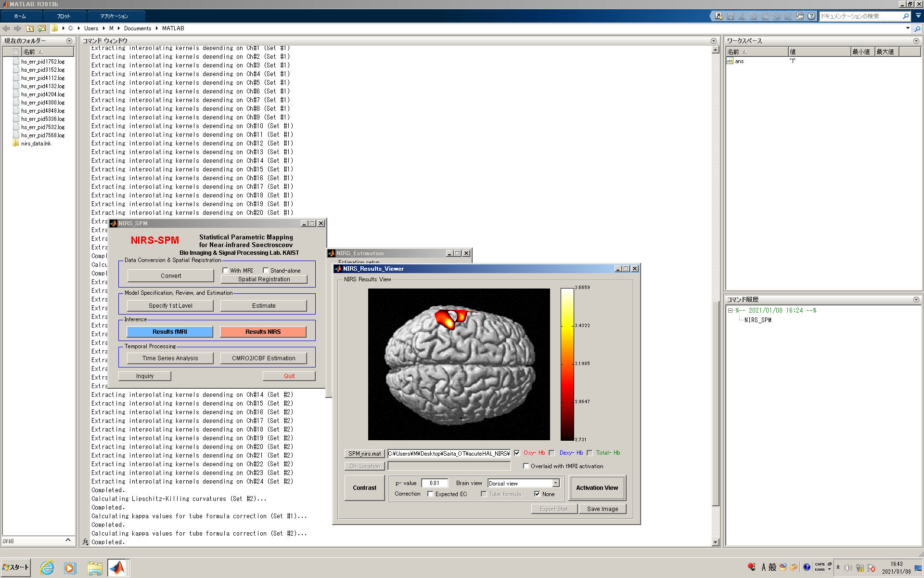Image resolution: width=924 pixels, height=578 pixels.
Task: Open the Help question mark icon
Action: [x=811, y=16]
